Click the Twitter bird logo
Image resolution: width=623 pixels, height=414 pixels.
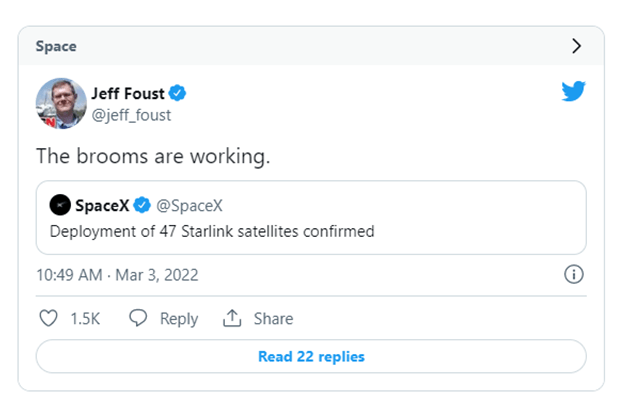pyautogui.click(x=573, y=92)
